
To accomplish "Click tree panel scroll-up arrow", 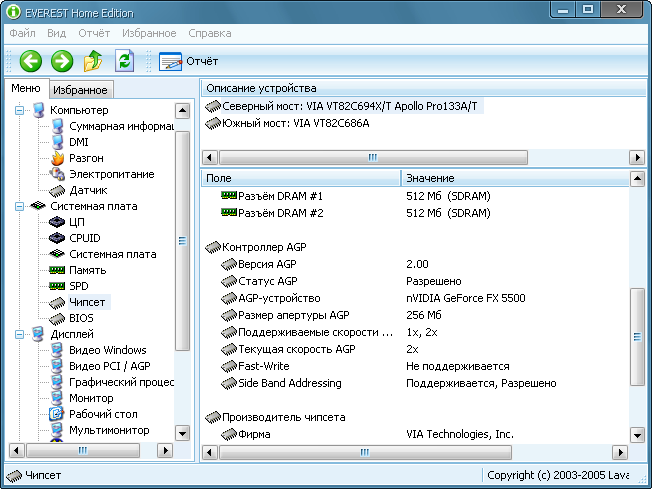I will pos(183,111).
